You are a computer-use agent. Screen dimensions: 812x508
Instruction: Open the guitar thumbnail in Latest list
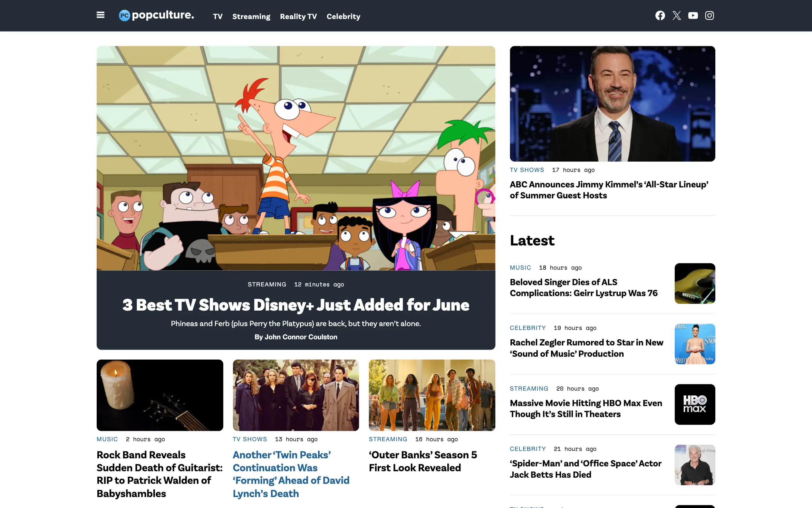[x=695, y=284]
